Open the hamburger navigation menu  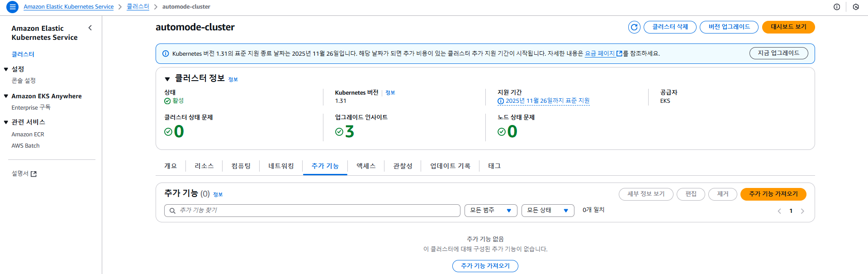13,7
